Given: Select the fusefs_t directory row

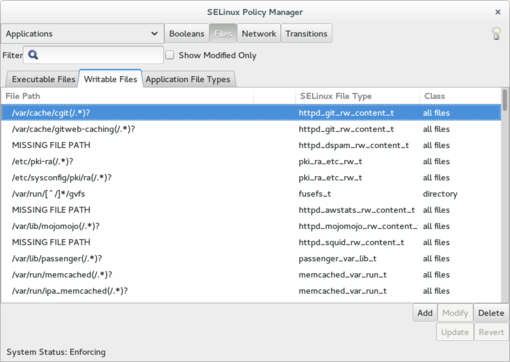Looking at the screenshot, I should pos(251,194).
